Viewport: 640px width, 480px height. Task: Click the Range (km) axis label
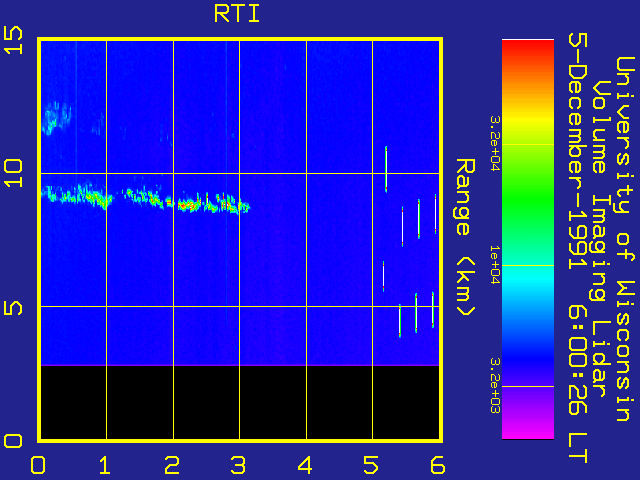[465, 237]
